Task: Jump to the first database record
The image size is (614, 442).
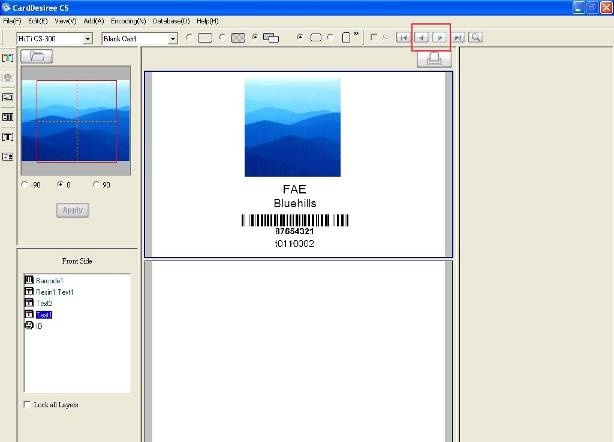Action: pos(403,38)
